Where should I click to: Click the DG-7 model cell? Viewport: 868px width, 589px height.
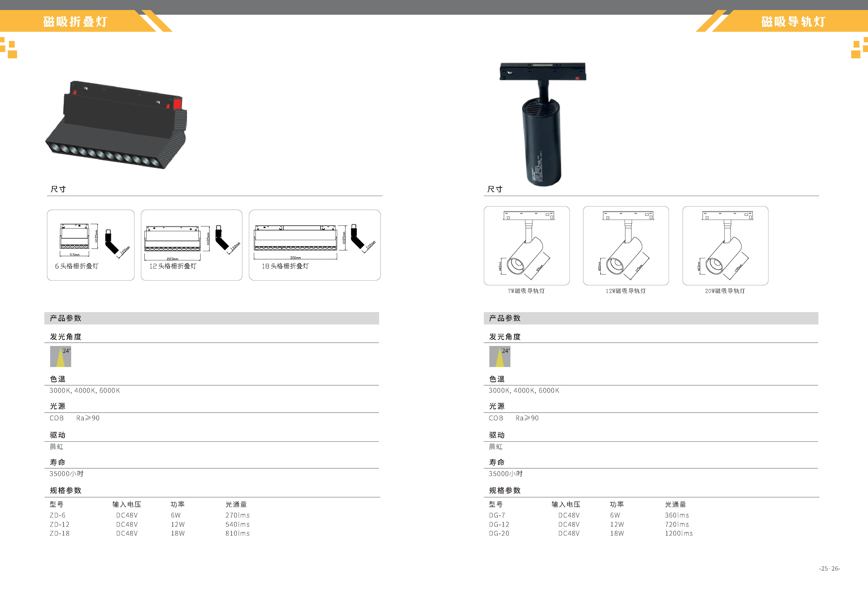coord(497,515)
